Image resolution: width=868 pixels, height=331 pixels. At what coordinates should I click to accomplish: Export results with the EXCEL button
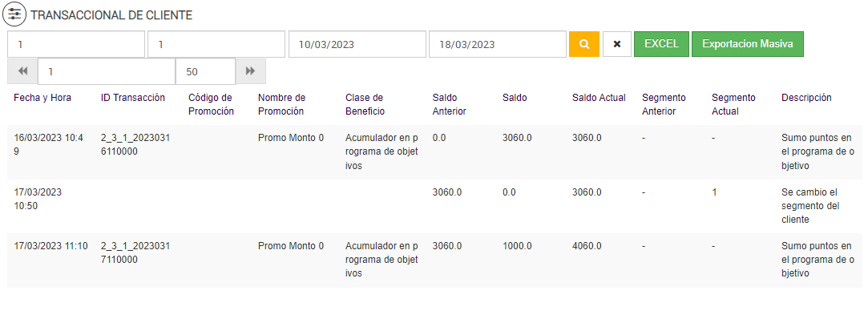[x=661, y=44]
